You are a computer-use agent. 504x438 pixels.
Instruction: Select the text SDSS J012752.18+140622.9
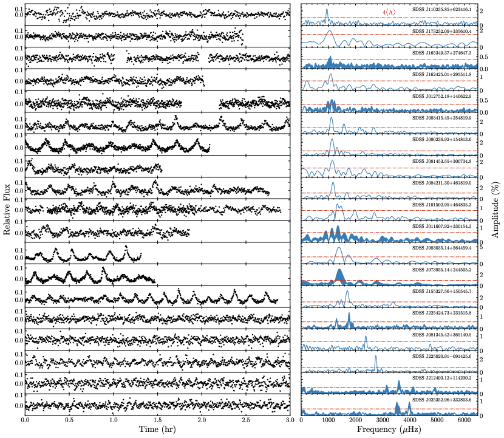(x=441, y=96)
